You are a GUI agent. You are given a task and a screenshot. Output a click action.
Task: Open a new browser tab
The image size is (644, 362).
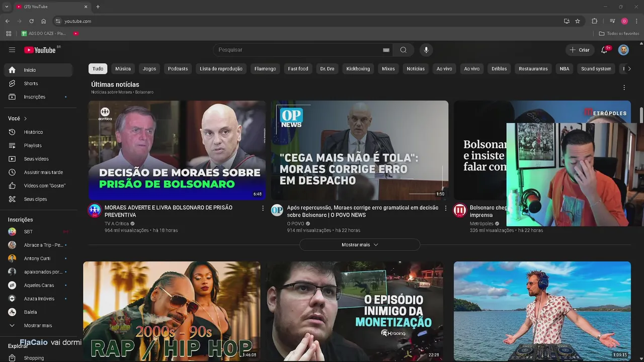coord(98,7)
